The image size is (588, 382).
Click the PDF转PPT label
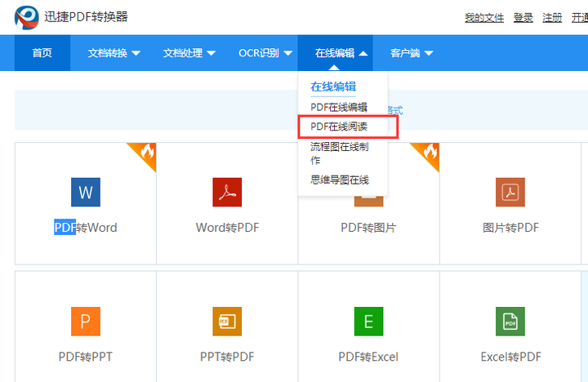(x=86, y=357)
